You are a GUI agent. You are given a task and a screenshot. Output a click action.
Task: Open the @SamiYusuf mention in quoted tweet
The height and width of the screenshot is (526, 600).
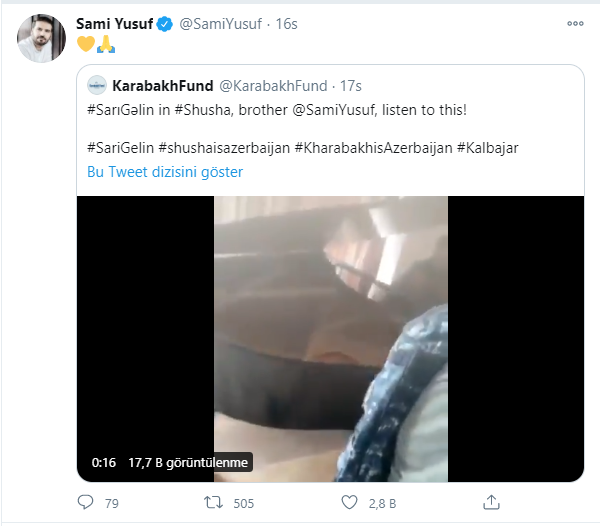[334, 110]
